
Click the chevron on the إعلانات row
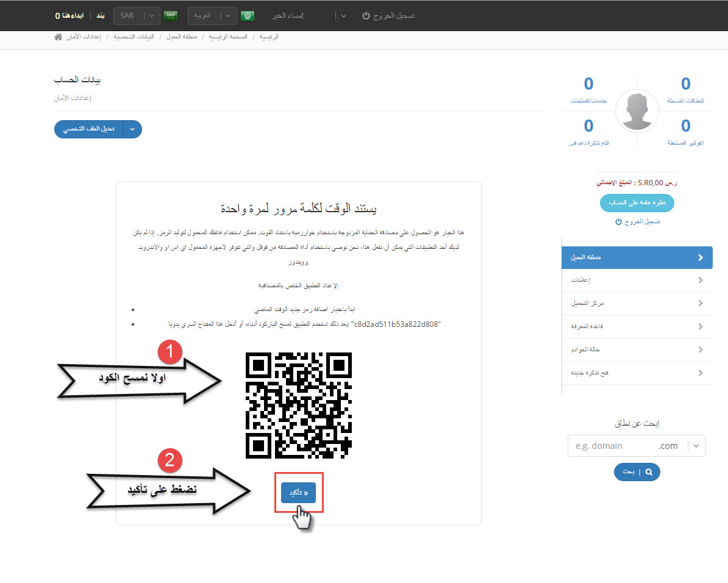(700, 280)
